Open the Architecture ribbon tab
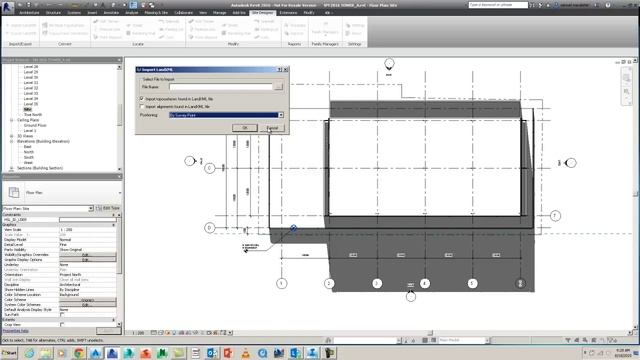This screenshot has height=360, width=640. coord(29,13)
